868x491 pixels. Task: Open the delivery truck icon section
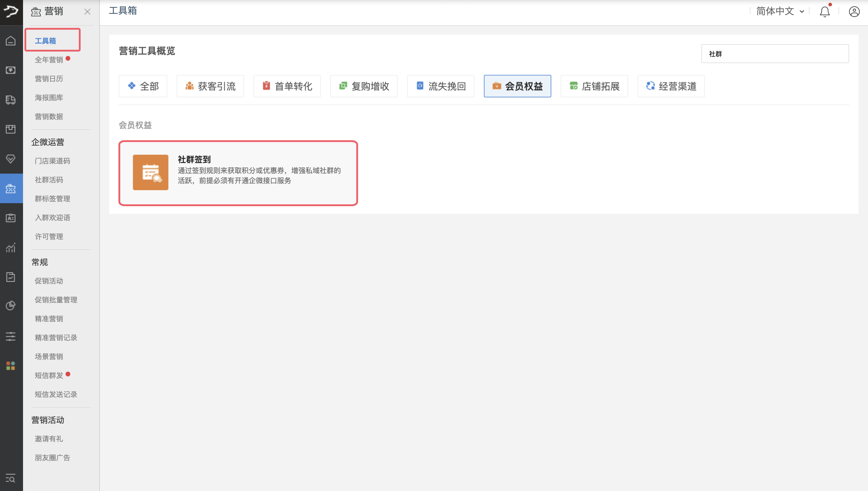(x=11, y=100)
